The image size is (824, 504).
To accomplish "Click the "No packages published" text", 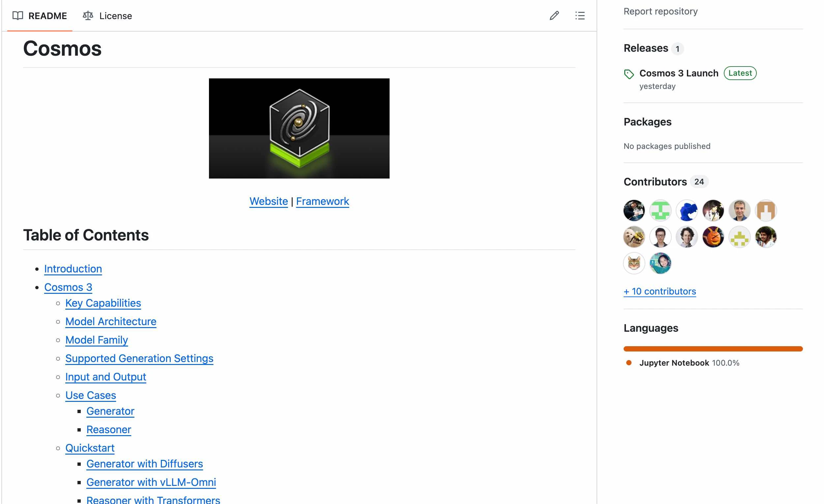I will pyautogui.click(x=667, y=146).
